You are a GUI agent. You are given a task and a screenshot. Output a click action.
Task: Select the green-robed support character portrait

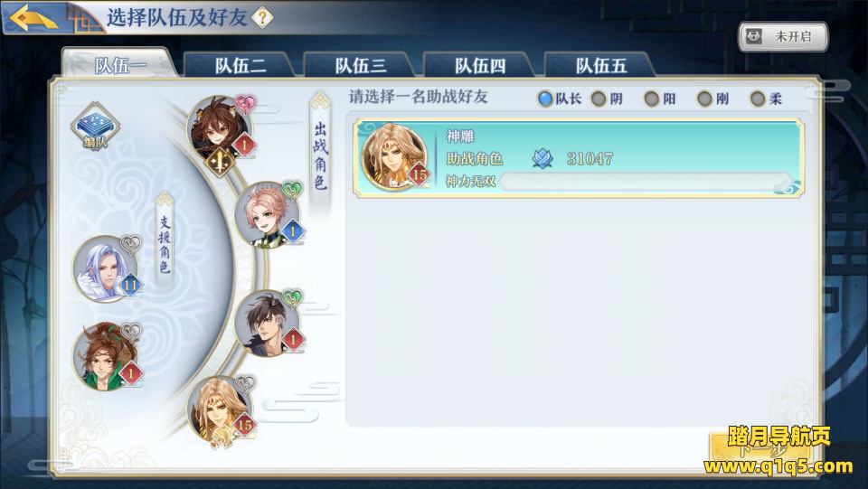(x=106, y=356)
